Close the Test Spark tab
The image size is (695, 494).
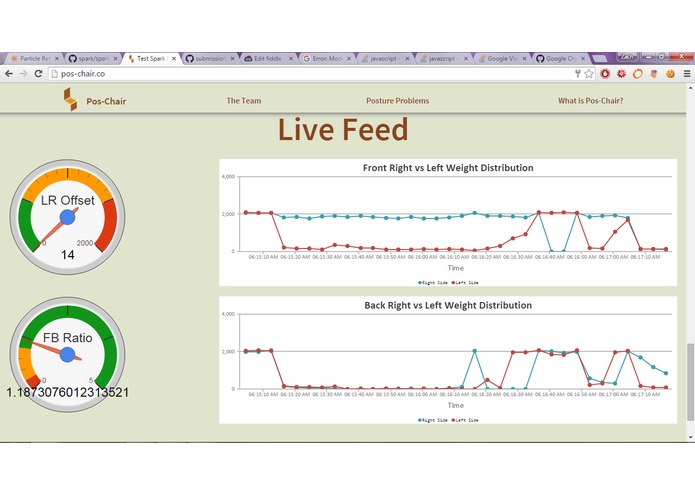[x=174, y=58]
